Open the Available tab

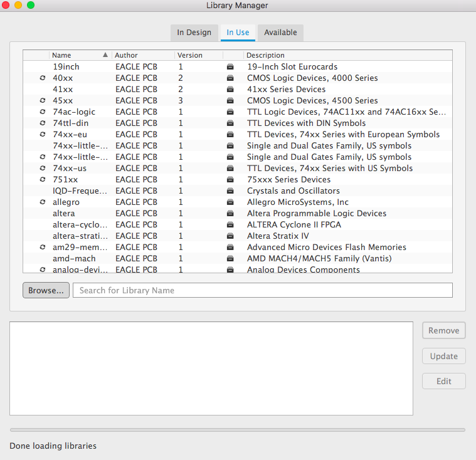(x=280, y=33)
